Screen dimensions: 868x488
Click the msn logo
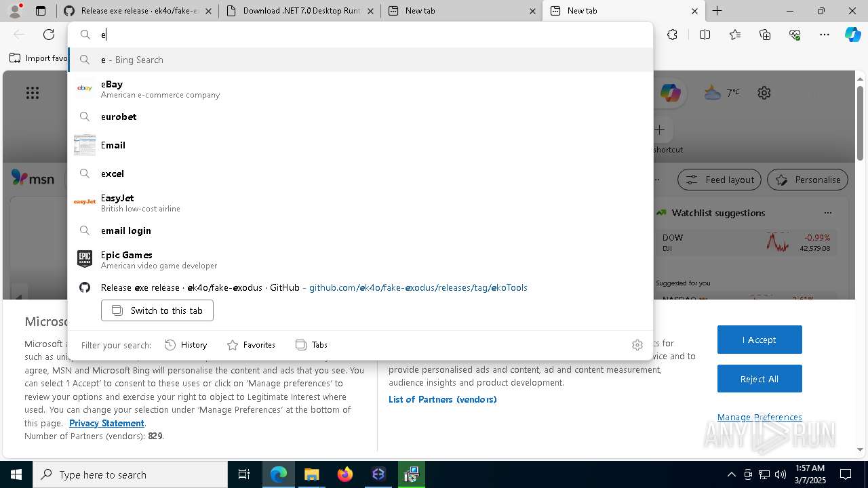[x=33, y=179]
